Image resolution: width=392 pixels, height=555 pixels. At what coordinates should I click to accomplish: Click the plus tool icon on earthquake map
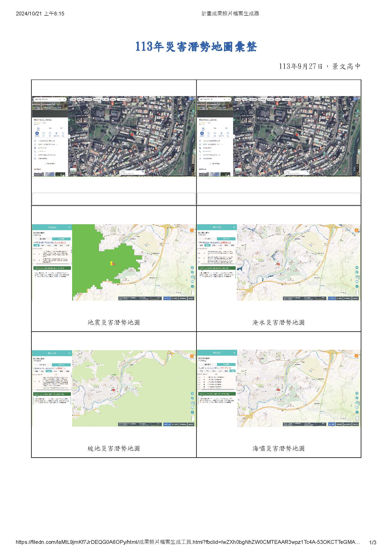192,268
